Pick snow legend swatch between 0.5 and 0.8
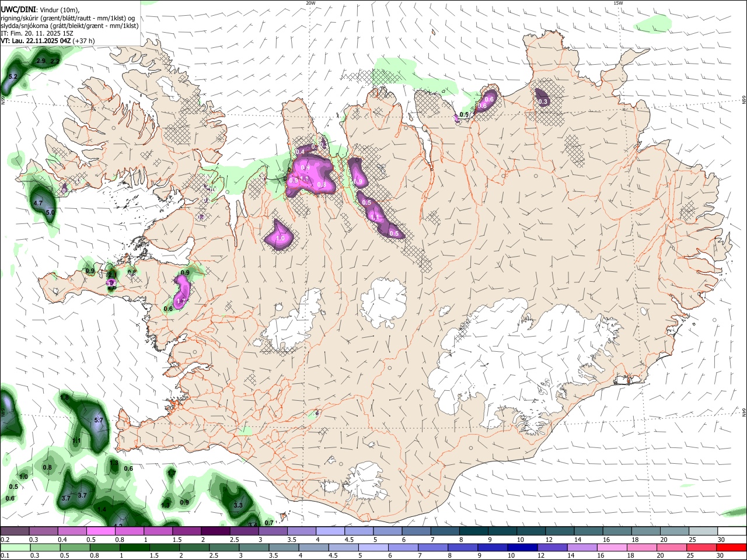Screen dimensions: 747x560 click(x=100, y=531)
